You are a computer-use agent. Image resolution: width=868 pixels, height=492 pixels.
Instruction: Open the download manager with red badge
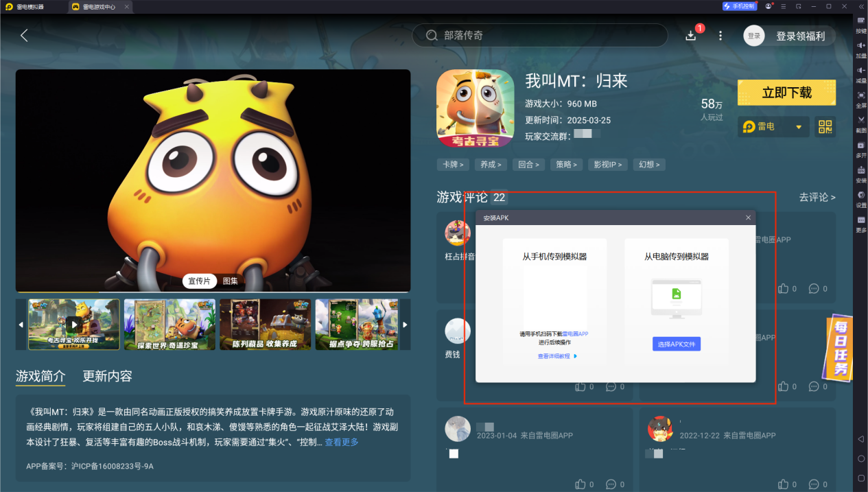692,35
